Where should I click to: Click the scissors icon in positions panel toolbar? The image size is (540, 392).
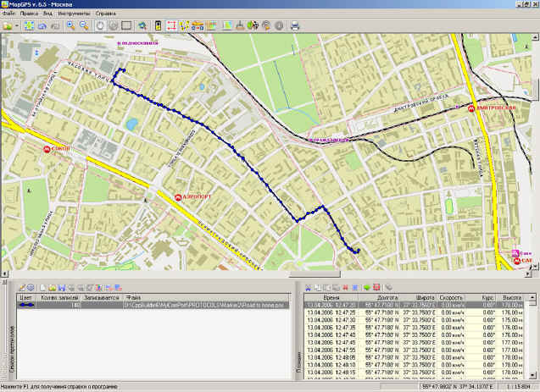[x=308, y=288]
